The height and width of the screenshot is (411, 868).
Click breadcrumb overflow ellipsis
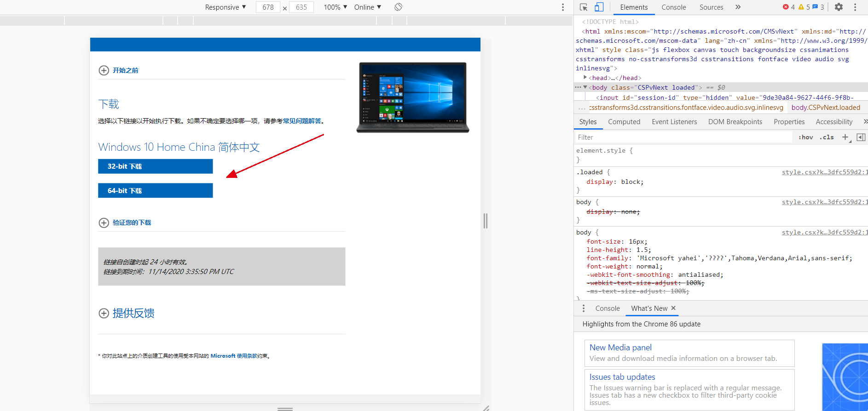point(582,108)
